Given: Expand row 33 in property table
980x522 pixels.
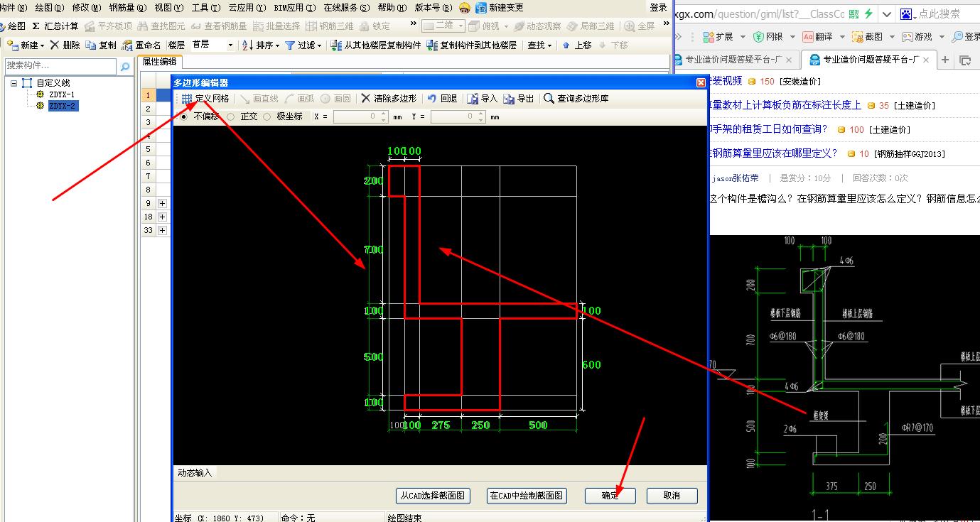Looking at the screenshot, I should click(x=162, y=230).
